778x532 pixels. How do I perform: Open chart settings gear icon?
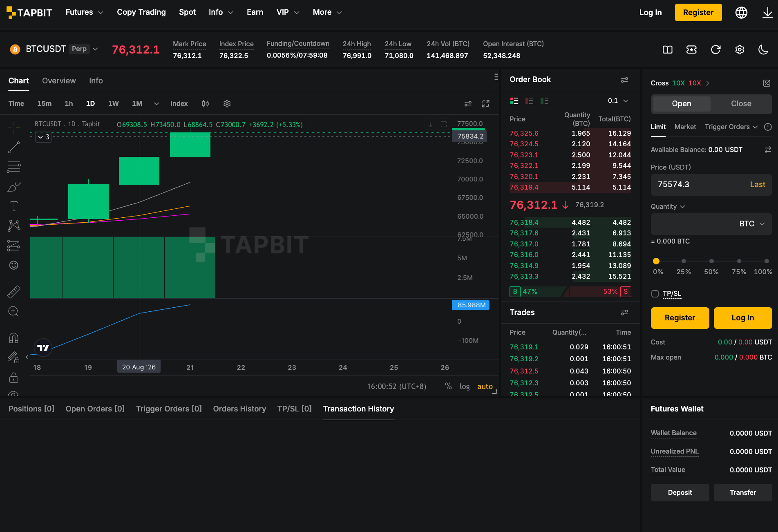click(x=227, y=104)
